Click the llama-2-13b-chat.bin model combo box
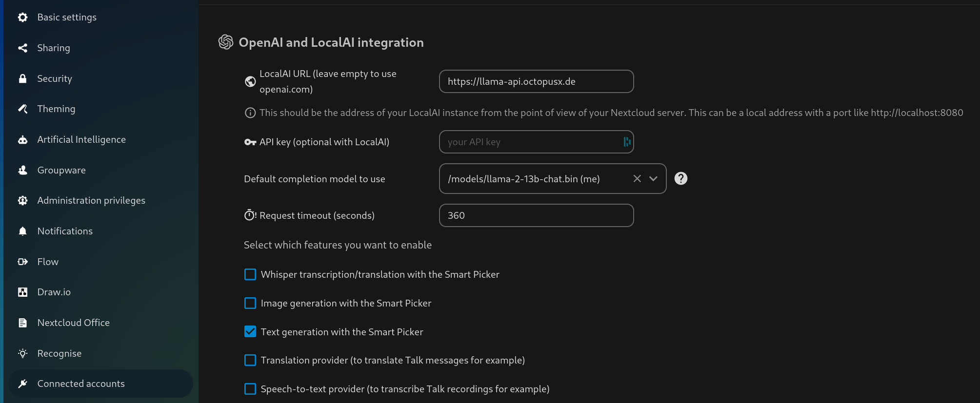980x403 pixels. (553, 178)
